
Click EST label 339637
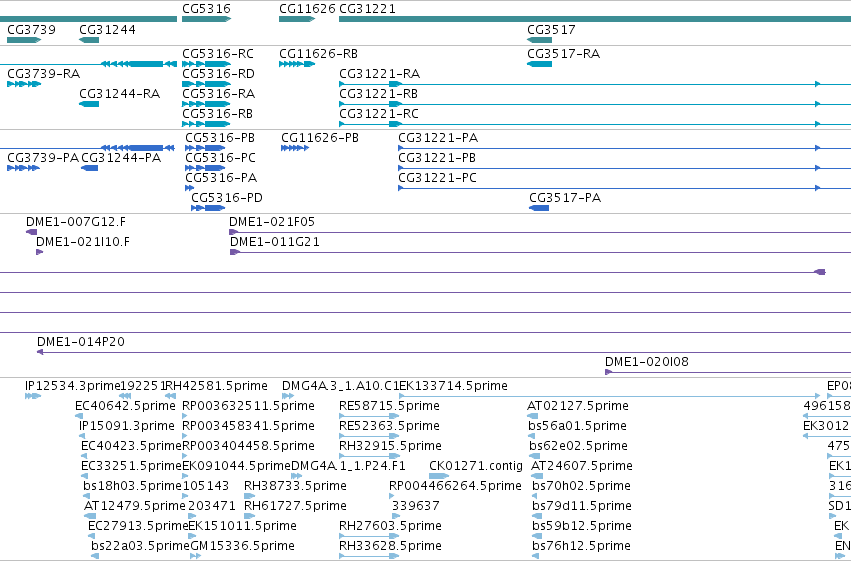(x=416, y=506)
